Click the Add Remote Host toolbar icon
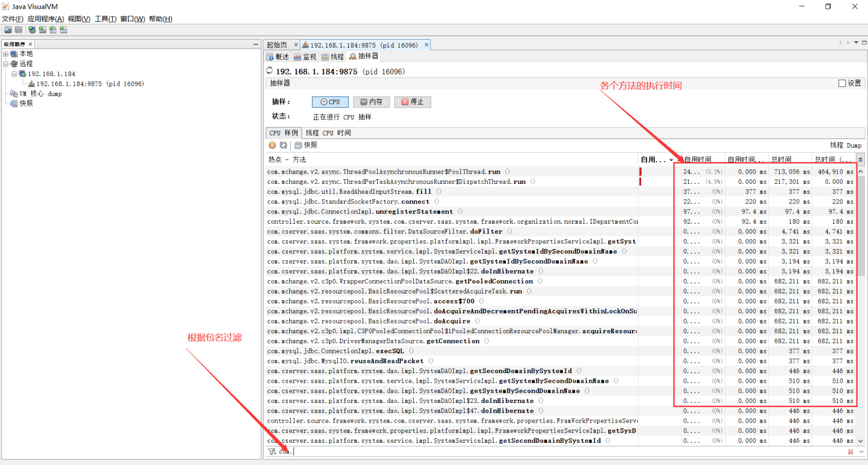868x465 pixels. pyautogui.click(x=32, y=30)
